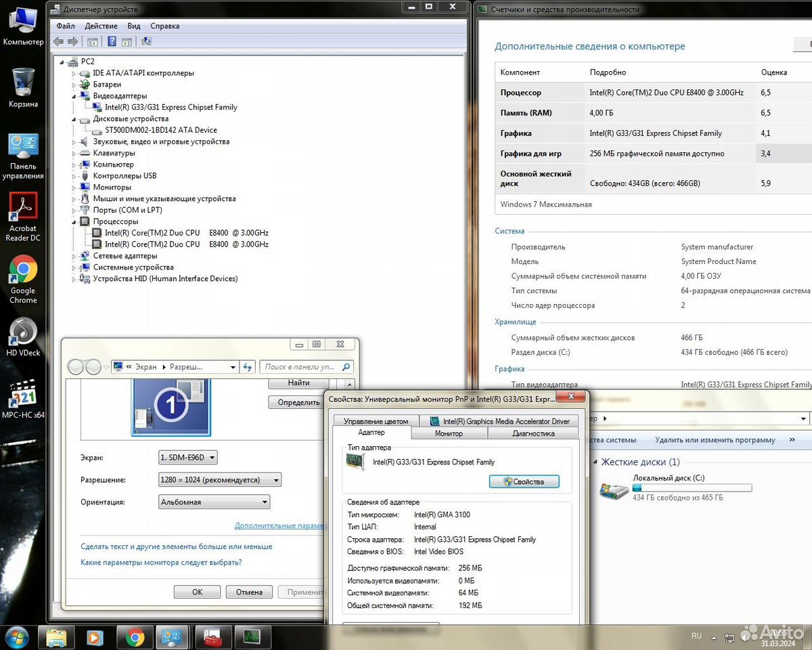This screenshot has height=650, width=812.
Task: Collapse the Процессоры node
Action: tap(75, 221)
